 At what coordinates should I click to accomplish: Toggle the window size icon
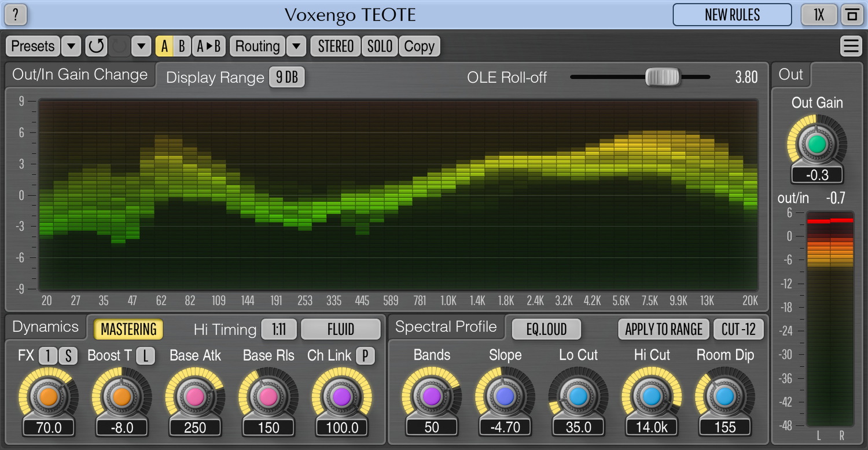(x=851, y=14)
